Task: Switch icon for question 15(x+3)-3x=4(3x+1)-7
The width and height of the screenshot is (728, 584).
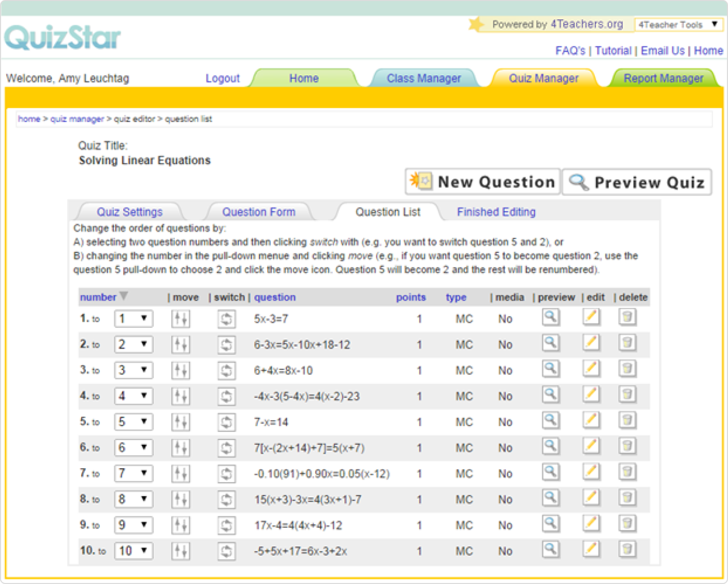Action: (226, 499)
